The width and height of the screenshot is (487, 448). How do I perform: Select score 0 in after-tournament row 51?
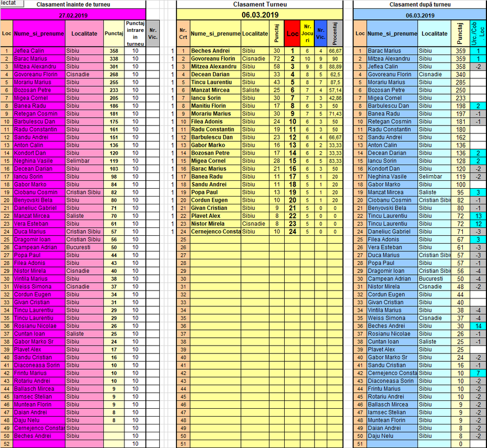click(x=460, y=444)
